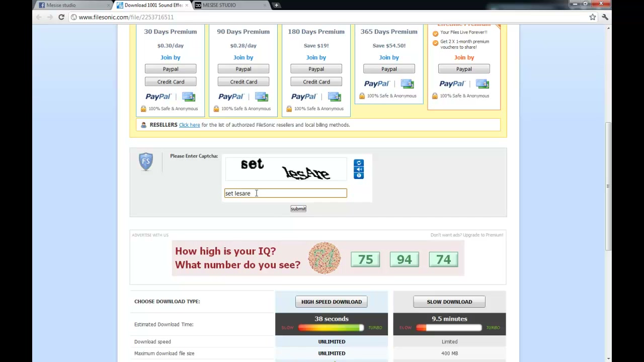Open captcha help question-mark icon
The width and height of the screenshot is (644, 362).
(x=359, y=175)
